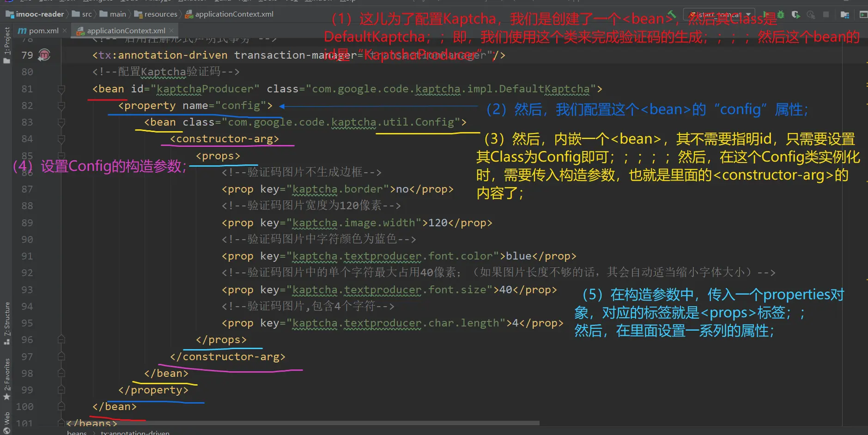Screen dimensions: 868x435
Task: Collapse the property config fold at line 82
Action: point(61,106)
